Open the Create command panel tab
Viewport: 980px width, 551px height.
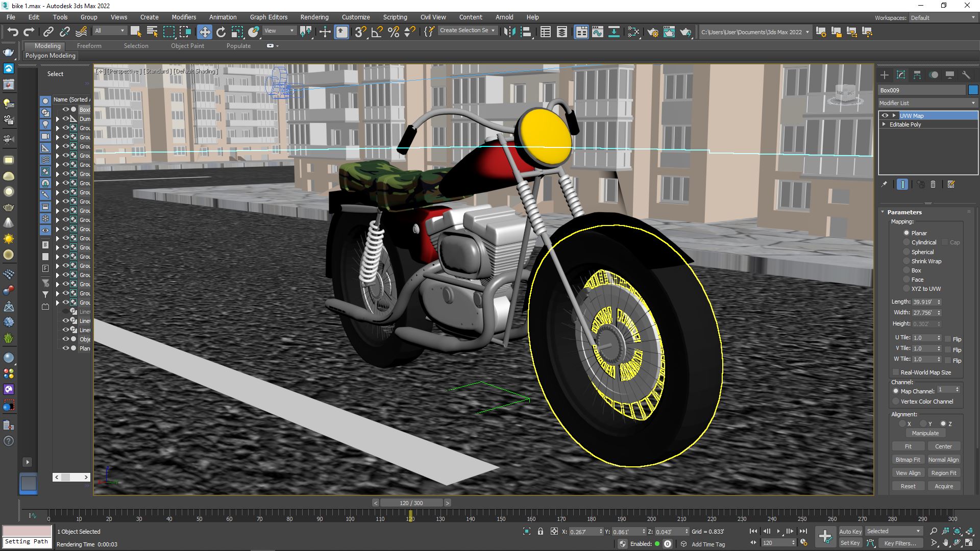885,75
